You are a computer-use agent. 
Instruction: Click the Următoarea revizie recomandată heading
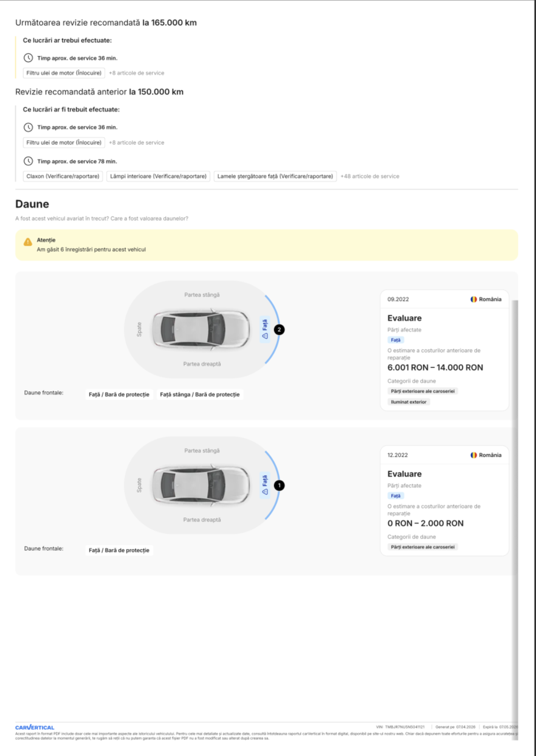(x=106, y=23)
